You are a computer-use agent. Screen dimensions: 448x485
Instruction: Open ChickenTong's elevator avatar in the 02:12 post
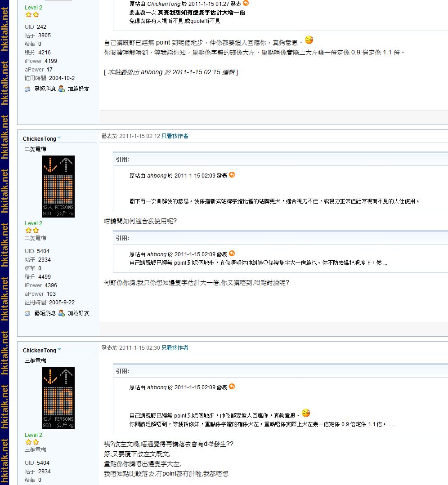[58, 187]
